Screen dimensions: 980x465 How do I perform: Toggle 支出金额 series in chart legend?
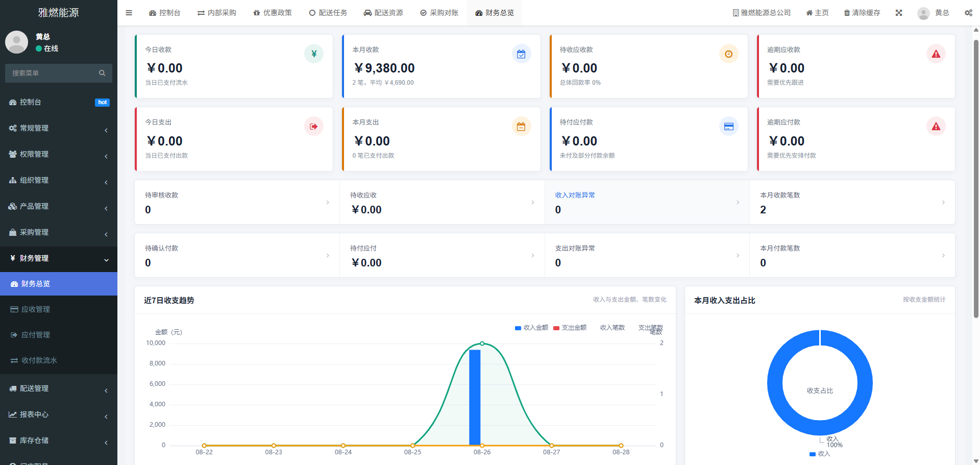point(570,328)
